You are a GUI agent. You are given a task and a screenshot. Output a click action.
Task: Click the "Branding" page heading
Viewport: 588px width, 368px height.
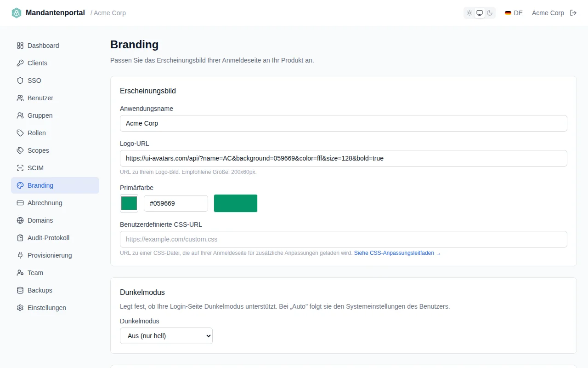click(135, 45)
